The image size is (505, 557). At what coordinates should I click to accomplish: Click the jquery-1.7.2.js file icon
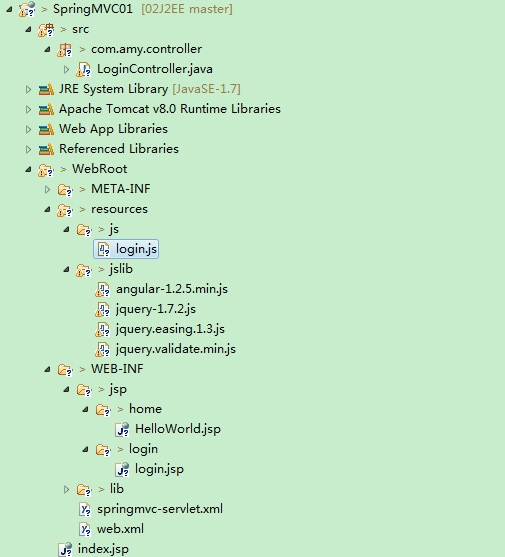[103, 309]
